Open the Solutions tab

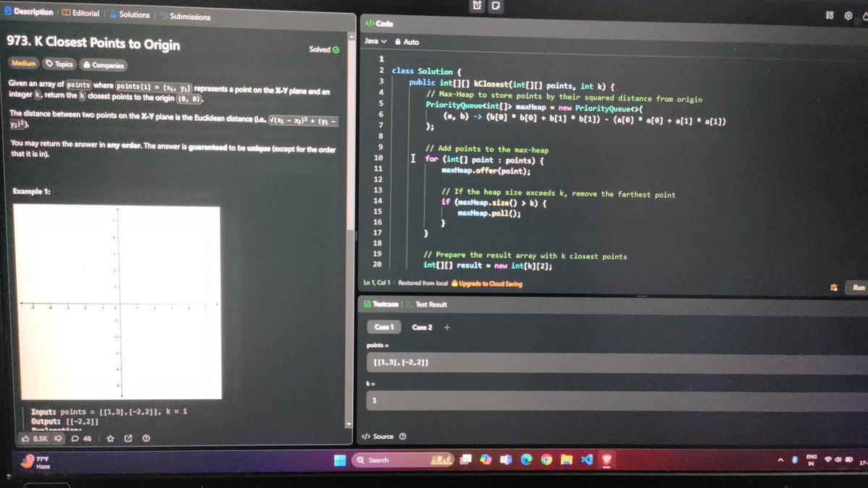coord(130,14)
